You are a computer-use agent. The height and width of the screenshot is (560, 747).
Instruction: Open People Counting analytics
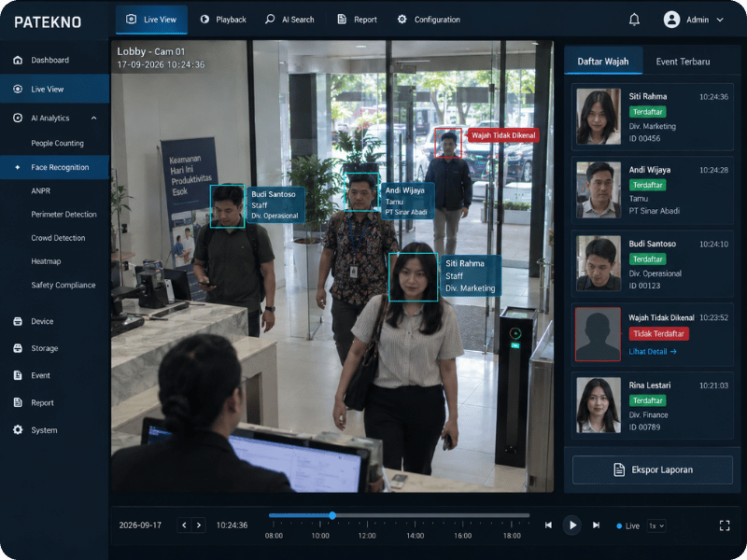coord(57,143)
